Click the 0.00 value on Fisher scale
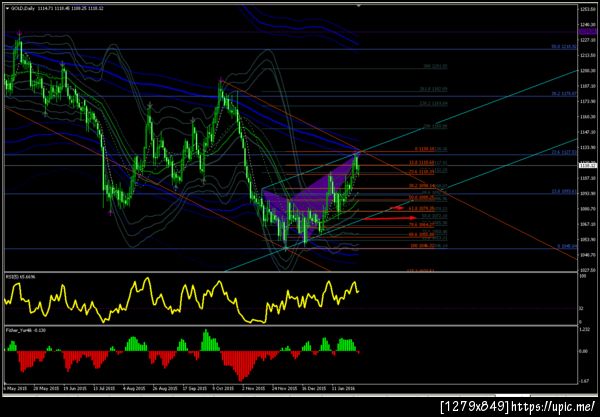The width and height of the screenshot is (600, 417). (584, 351)
